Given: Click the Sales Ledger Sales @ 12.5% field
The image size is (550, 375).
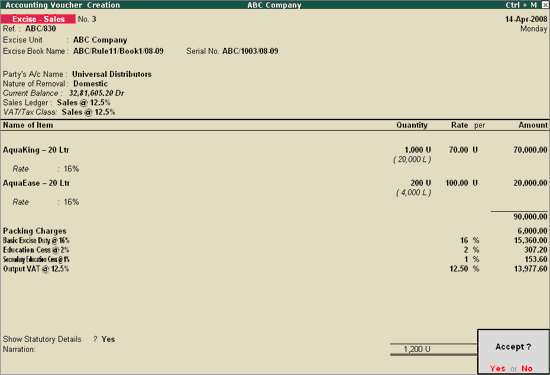Looking at the screenshot, I should tap(83, 103).
